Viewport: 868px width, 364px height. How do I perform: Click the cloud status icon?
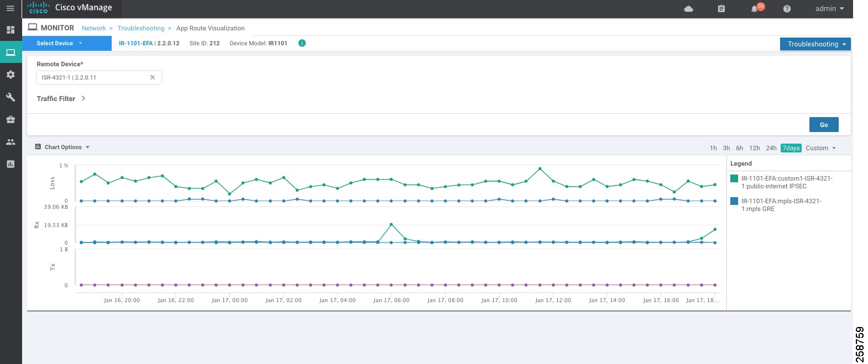click(689, 9)
